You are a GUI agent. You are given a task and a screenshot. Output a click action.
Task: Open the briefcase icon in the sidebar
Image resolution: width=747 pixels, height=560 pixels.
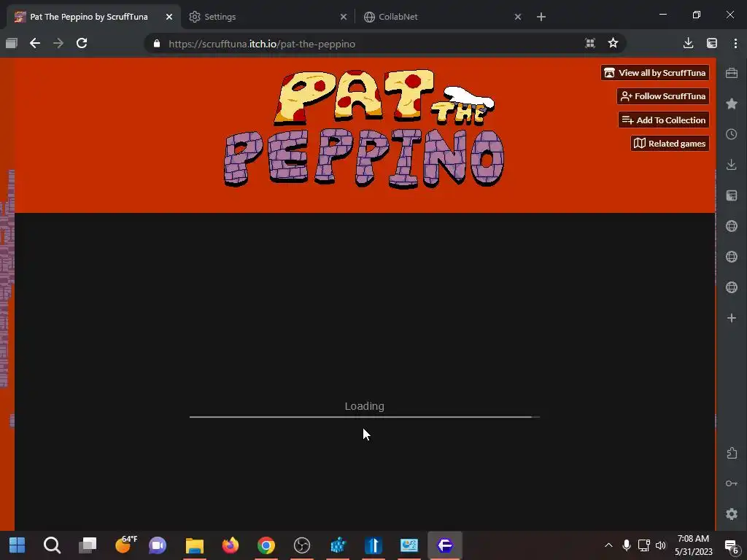pyautogui.click(x=732, y=73)
